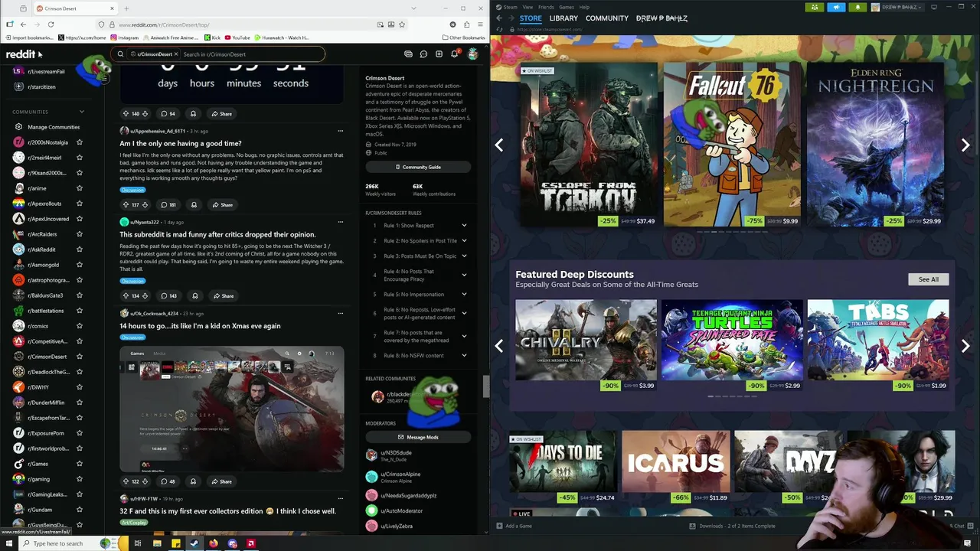Open options menu for 'Am I the only one' post
The width and height of the screenshot is (980, 551).
coord(341,131)
